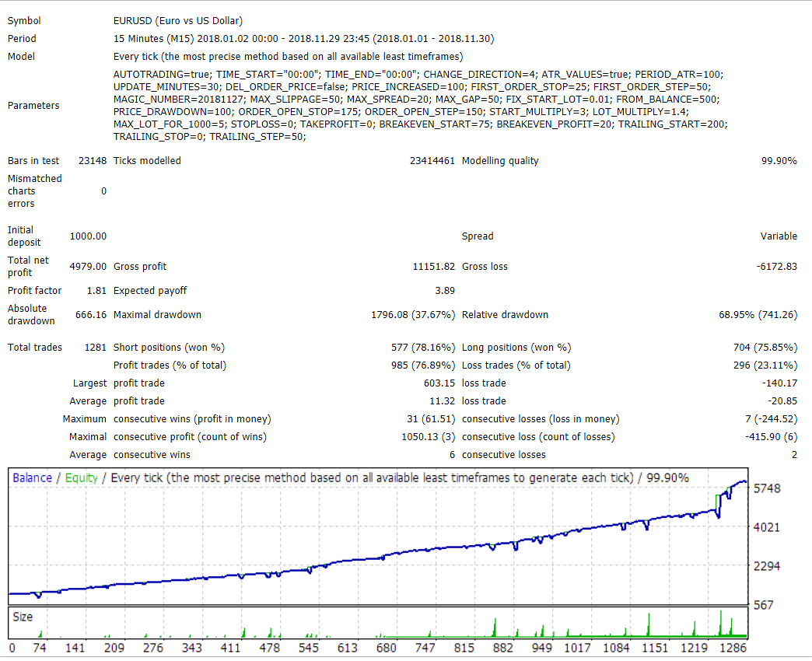
Task: Click the Short positions value 577 (78.16%)
Action: [422, 348]
